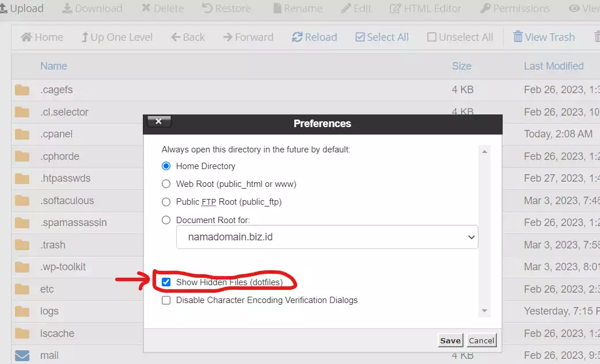
Task: Select the .softaculous folder icon
Action: [x=22, y=201]
